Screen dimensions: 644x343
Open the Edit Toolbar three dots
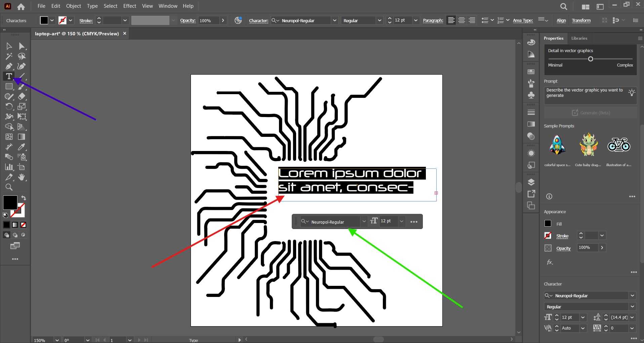tap(15, 259)
